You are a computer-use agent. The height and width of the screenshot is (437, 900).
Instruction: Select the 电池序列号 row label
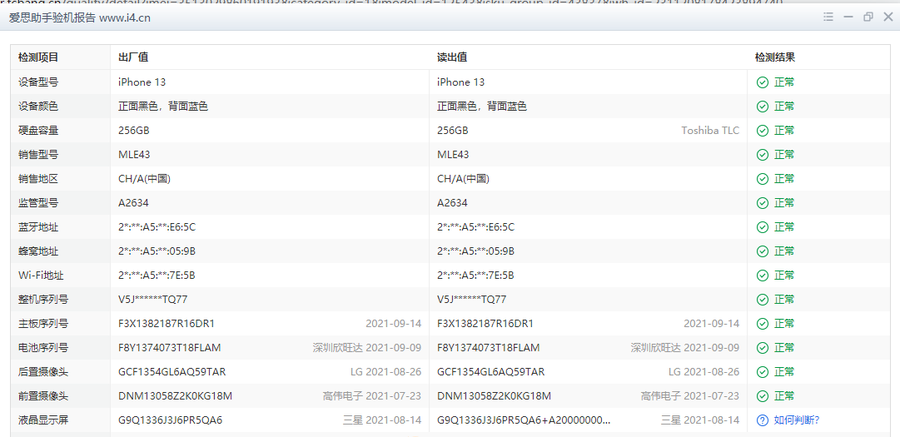pos(43,347)
